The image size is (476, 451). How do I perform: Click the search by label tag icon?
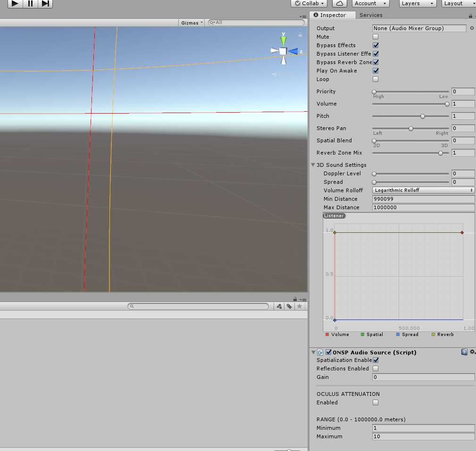(289, 306)
